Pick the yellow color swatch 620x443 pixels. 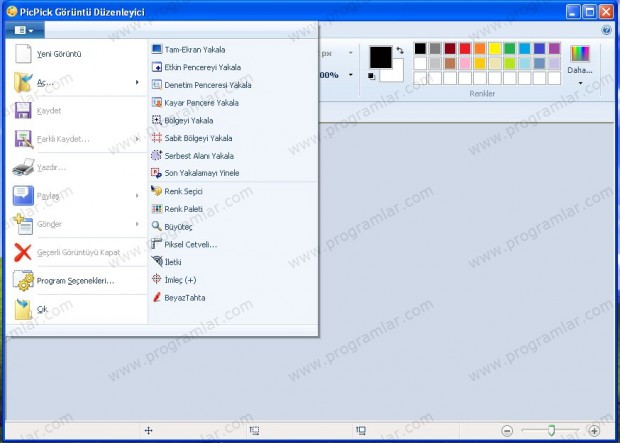pyautogui.click(x=495, y=48)
